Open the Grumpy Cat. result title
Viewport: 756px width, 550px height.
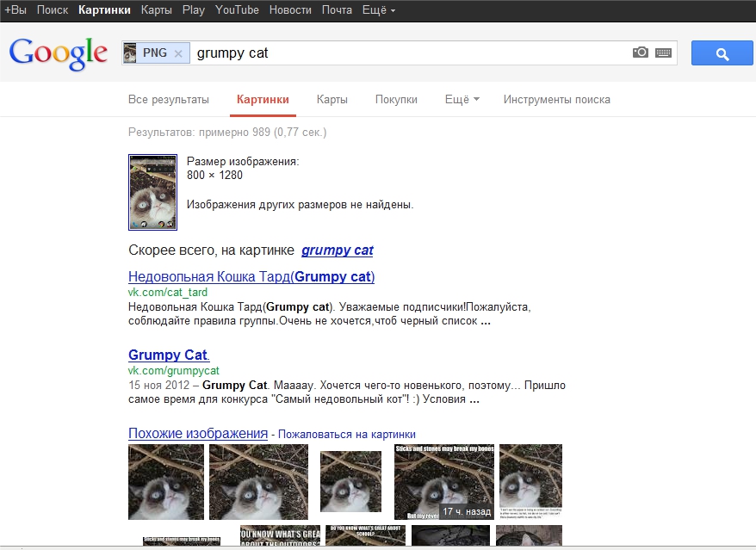click(169, 355)
